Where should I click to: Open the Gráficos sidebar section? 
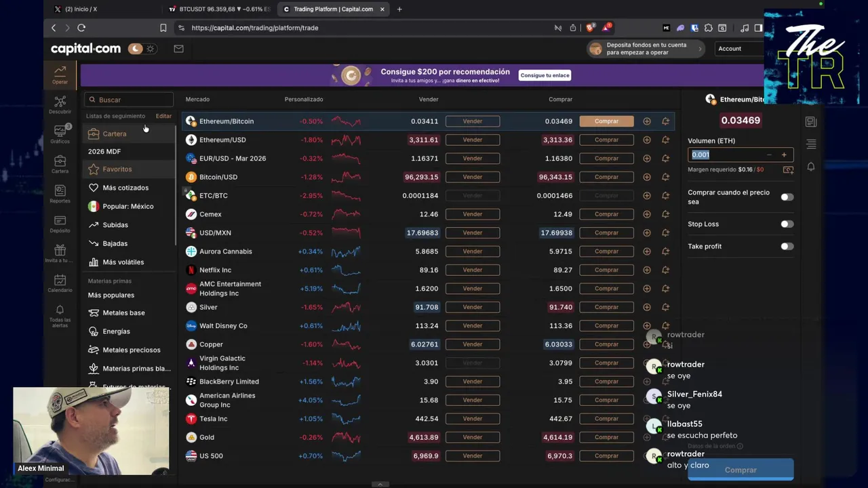pyautogui.click(x=60, y=134)
